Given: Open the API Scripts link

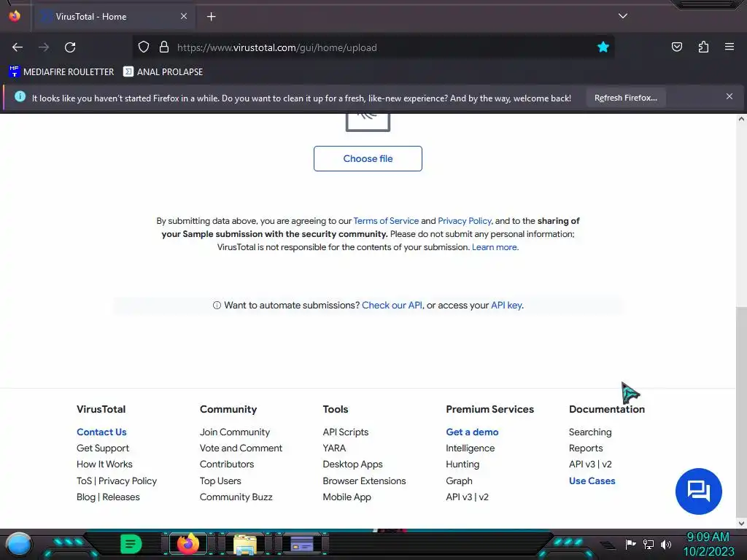Looking at the screenshot, I should point(346,432).
